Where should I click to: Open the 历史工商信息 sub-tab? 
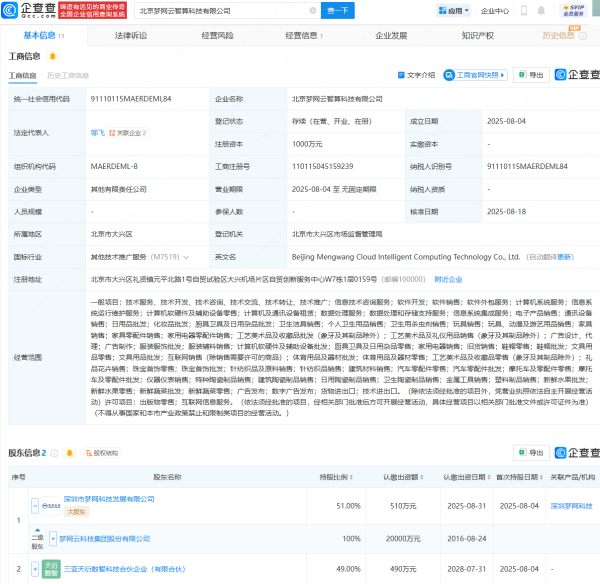[x=68, y=75]
